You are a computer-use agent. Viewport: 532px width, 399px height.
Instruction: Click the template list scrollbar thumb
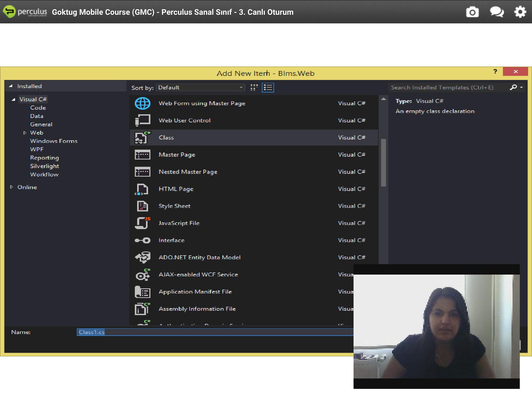click(x=383, y=163)
